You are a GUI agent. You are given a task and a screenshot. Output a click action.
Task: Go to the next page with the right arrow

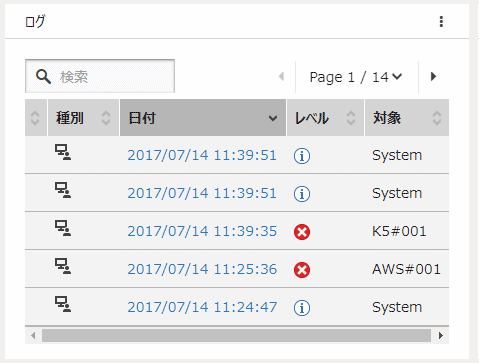(433, 77)
